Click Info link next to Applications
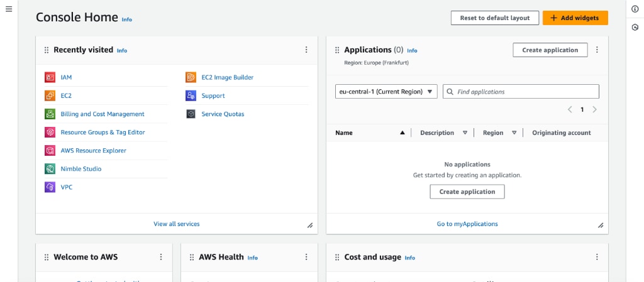This screenshot has height=282, width=644. (x=412, y=50)
